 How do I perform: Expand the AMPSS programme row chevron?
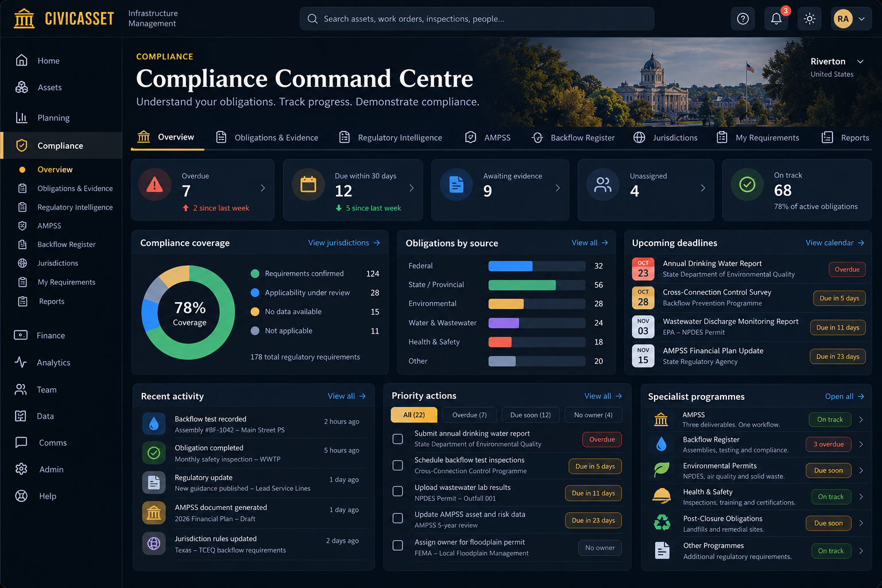861,420
